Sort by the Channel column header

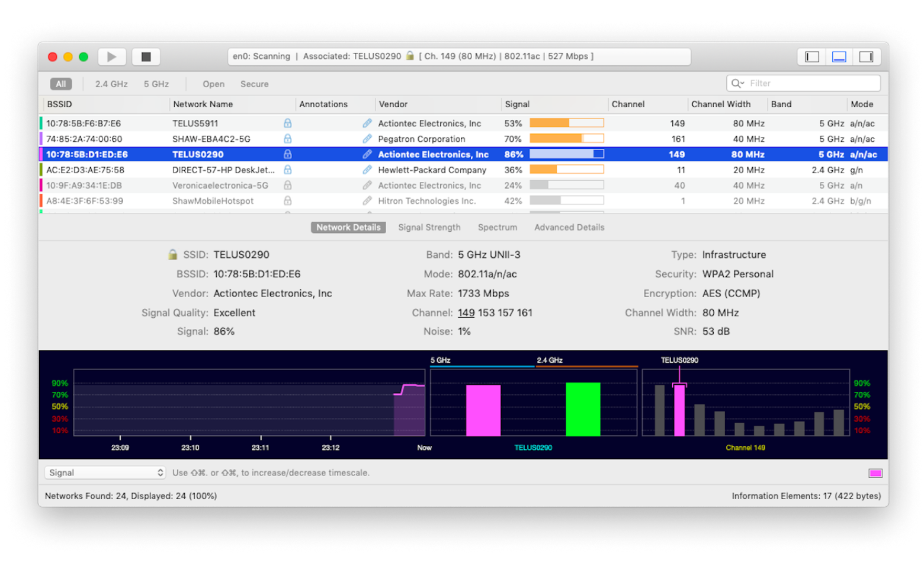(x=648, y=104)
